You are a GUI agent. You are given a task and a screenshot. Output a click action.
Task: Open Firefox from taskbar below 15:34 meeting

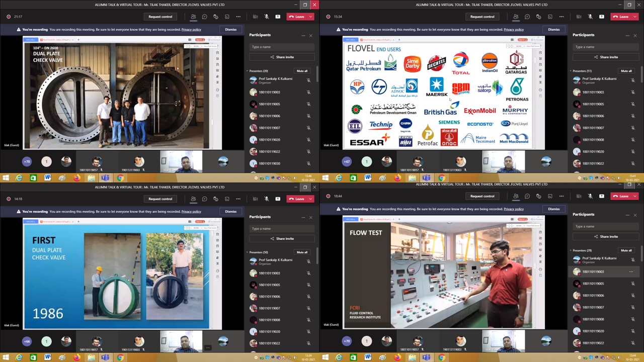tap(397, 178)
